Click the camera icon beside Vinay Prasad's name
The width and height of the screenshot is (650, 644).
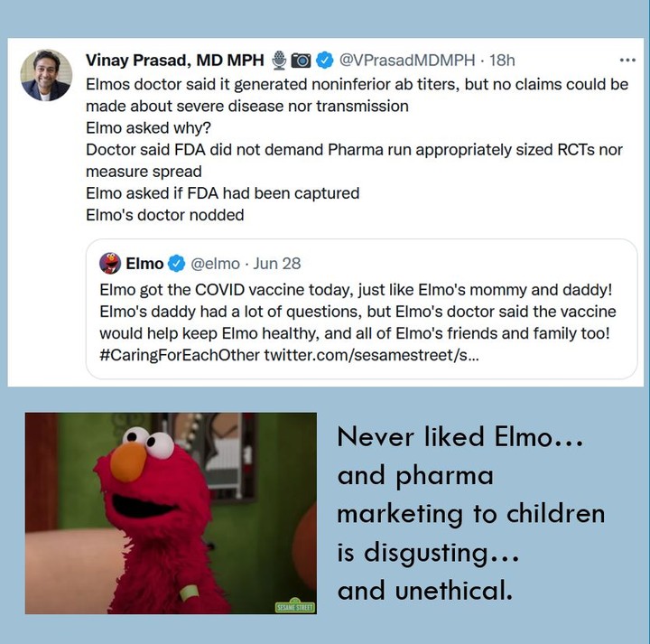(302, 61)
